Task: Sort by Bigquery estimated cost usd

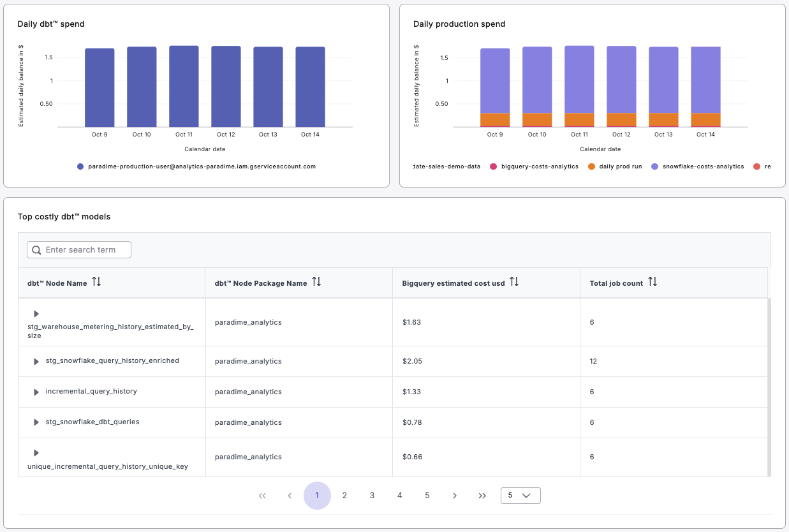Action: [x=514, y=282]
